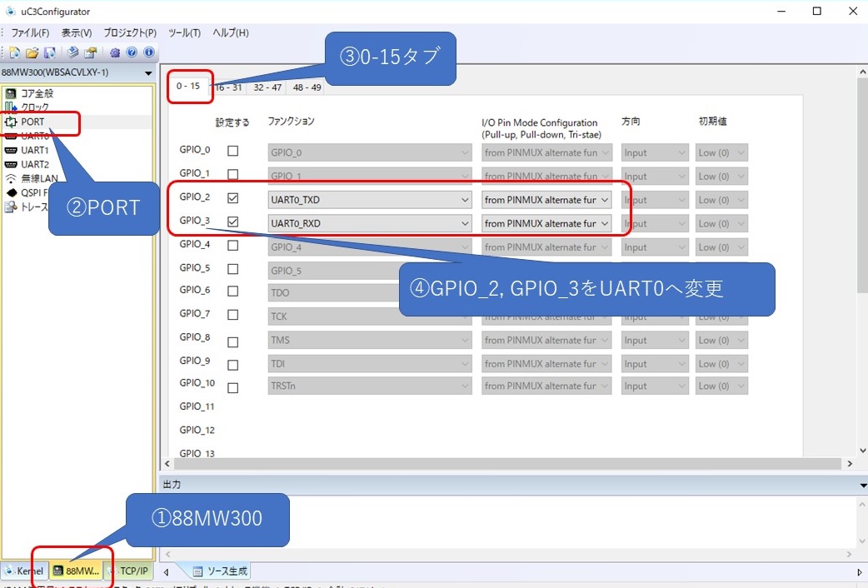This screenshot has width=868, height=588.
Task: Open the 表示(V) menu
Action: point(77,32)
